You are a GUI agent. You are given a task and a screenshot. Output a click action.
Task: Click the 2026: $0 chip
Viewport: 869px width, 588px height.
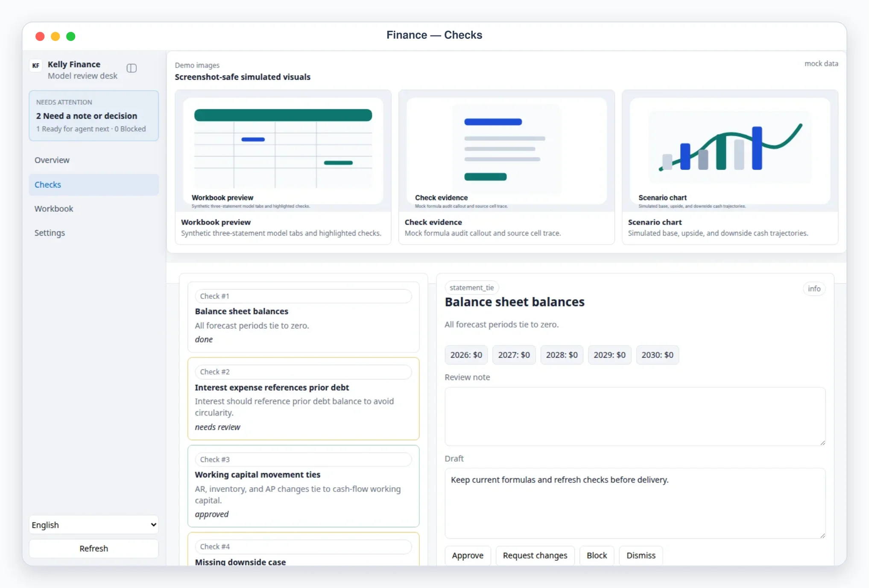[466, 355]
